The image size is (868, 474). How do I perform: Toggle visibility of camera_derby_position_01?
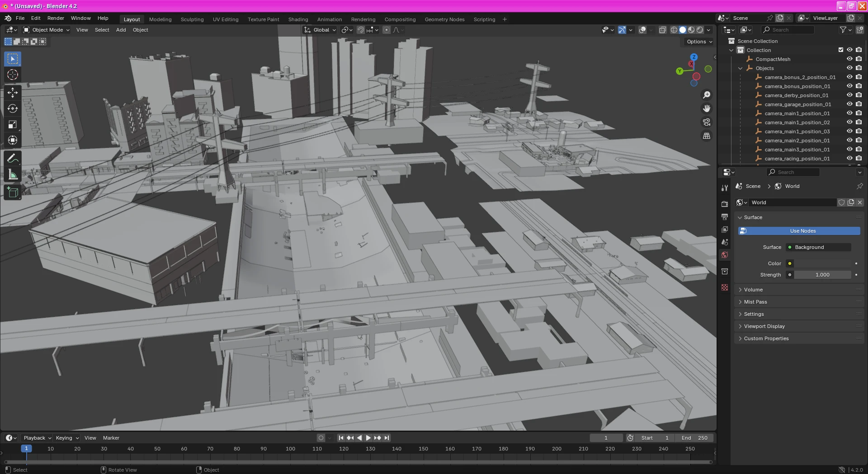click(x=849, y=95)
